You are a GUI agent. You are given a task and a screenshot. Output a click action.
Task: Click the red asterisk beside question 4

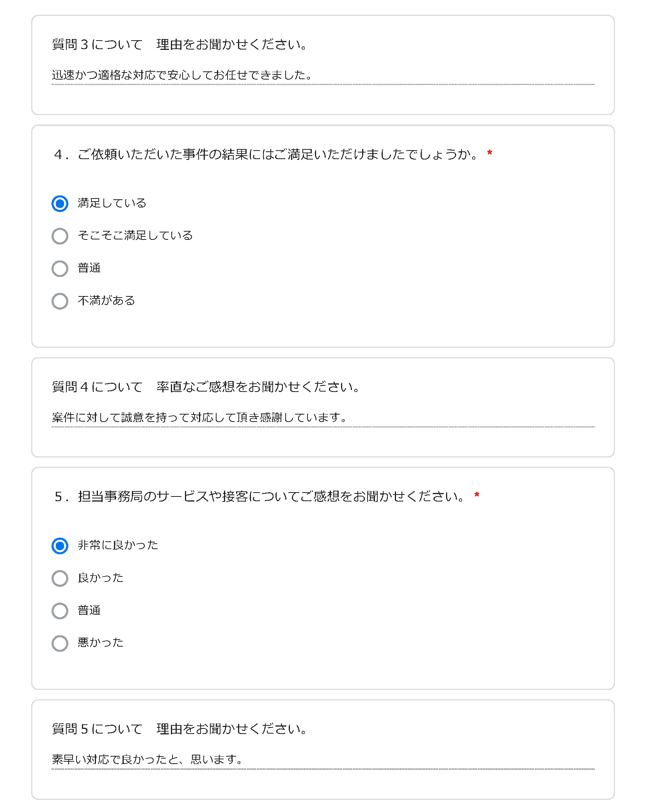pyautogui.click(x=490, y=153)
